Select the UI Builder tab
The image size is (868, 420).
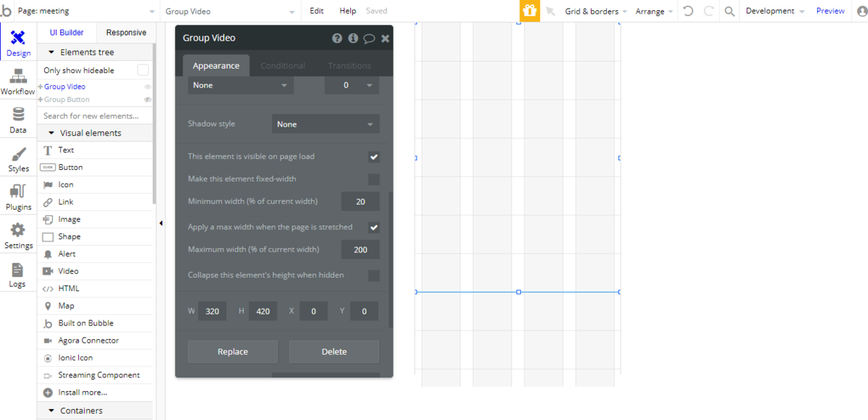[x=67, y=33]
